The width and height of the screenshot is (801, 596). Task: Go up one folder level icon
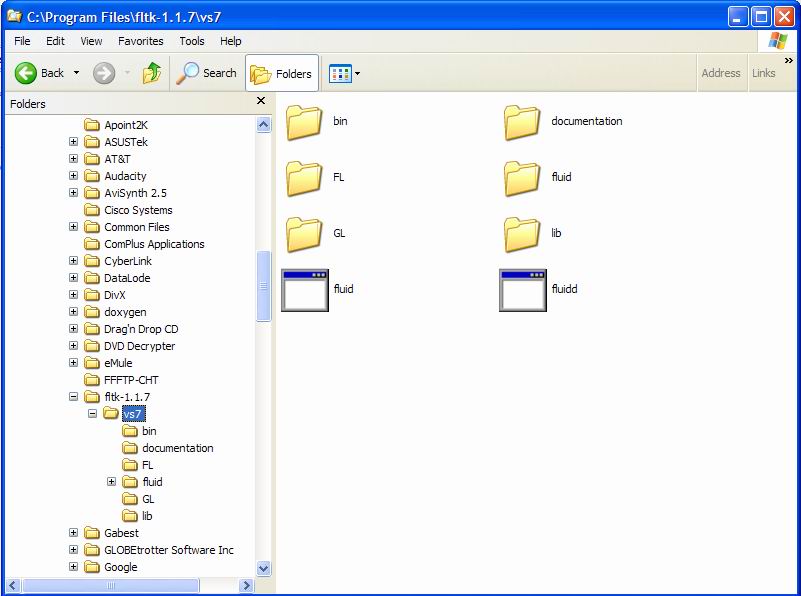(x=152, y=73)
